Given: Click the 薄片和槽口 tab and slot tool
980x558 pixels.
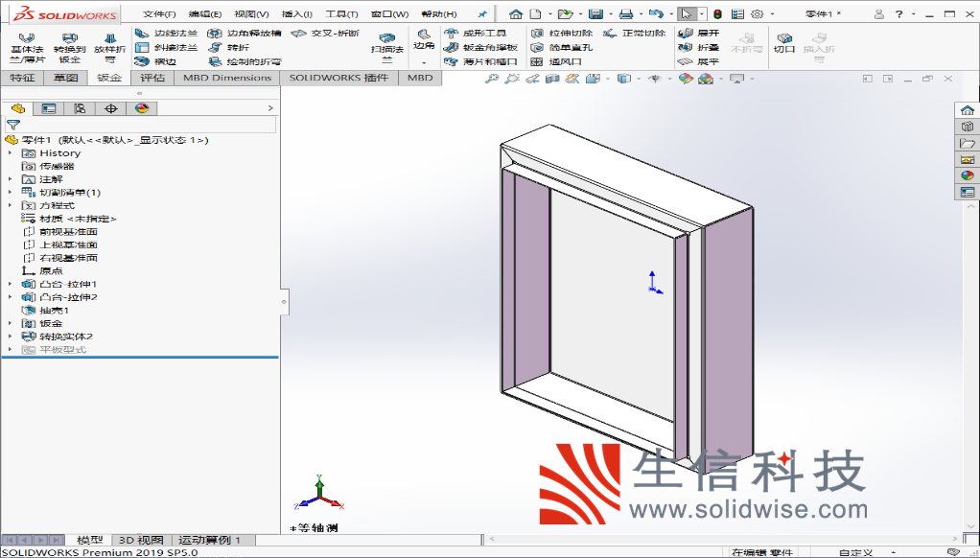Looking at the screenshot, I should (x=480, y=62).
